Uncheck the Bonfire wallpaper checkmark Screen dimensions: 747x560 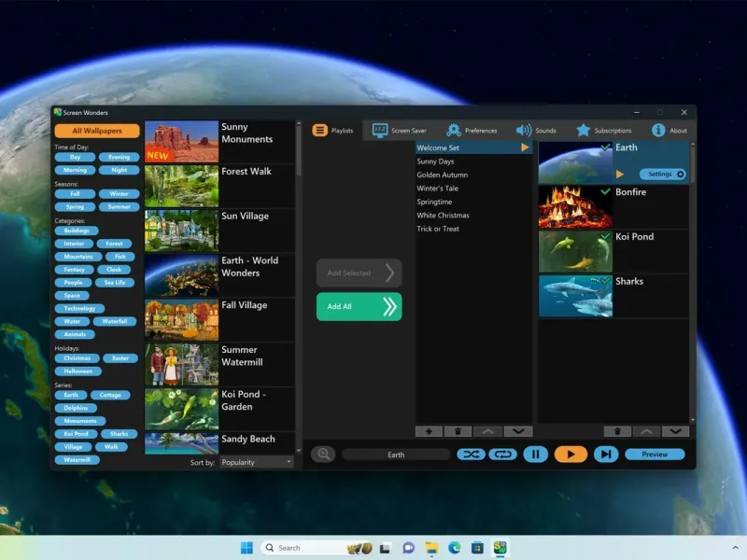tap(606, 191)
